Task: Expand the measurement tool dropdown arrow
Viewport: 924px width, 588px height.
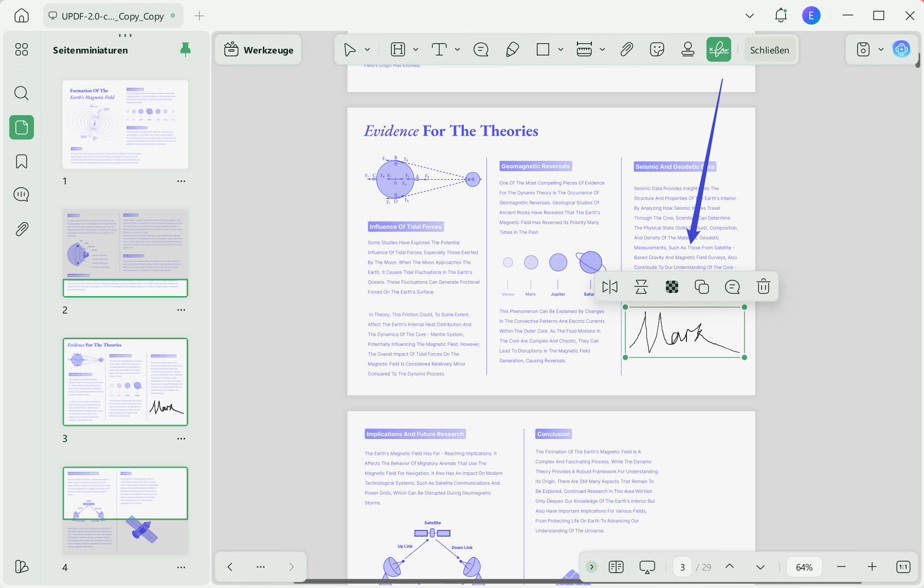Action: (x=603, y=50)
